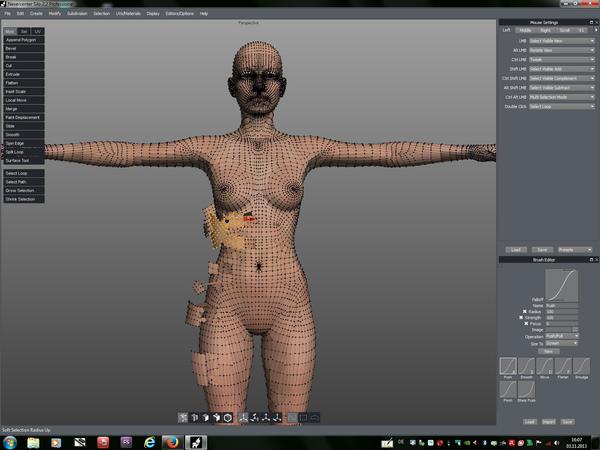
Task: Toggle the Focus checkbox
Action: click(x=526, y=324)
